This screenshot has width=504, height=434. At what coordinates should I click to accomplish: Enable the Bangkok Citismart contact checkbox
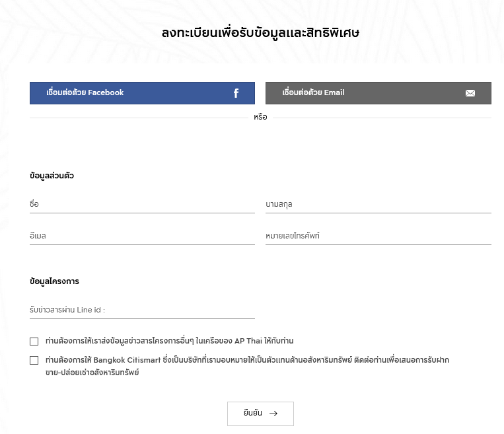tap(34, 361)
